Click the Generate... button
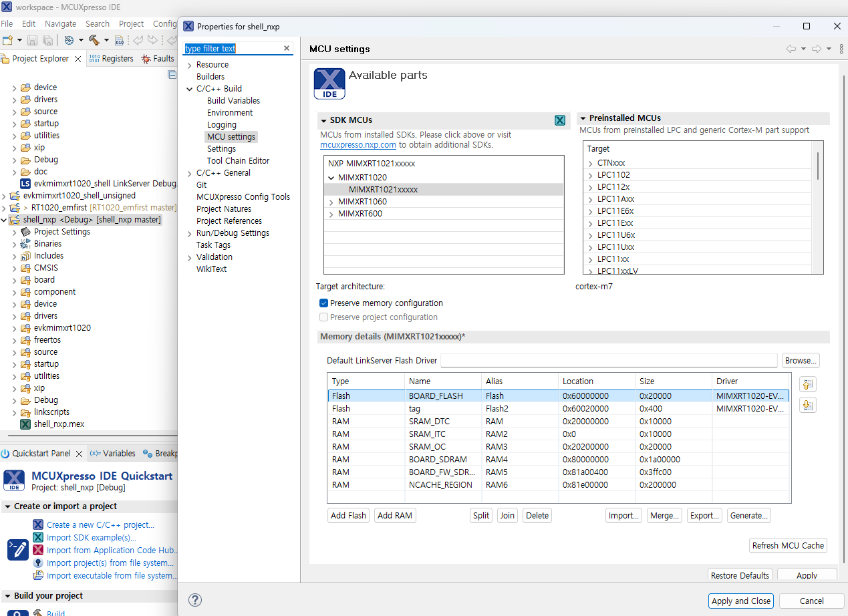The width and height of the screenshot is (848, 616). (749, 516)
